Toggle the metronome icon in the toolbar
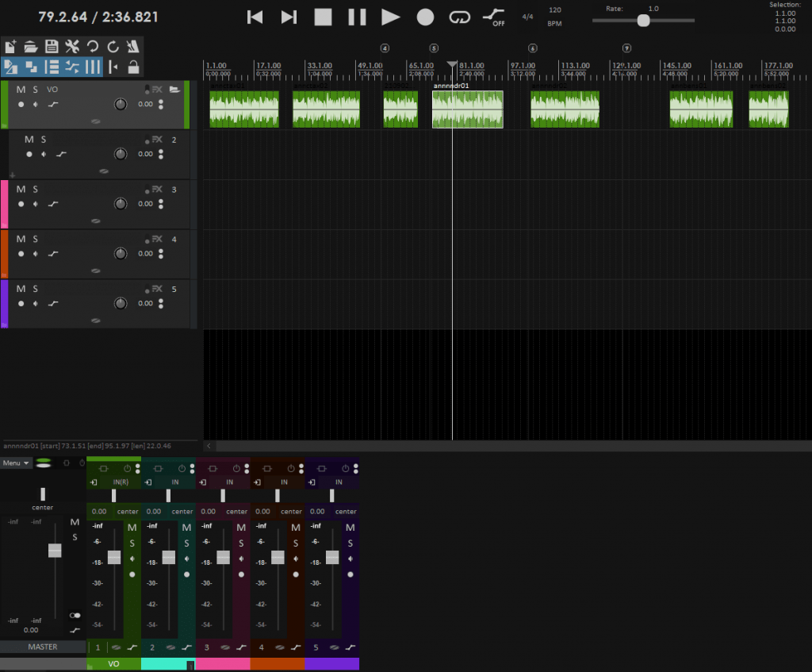The image size is (812, 672). pos(133,47)
